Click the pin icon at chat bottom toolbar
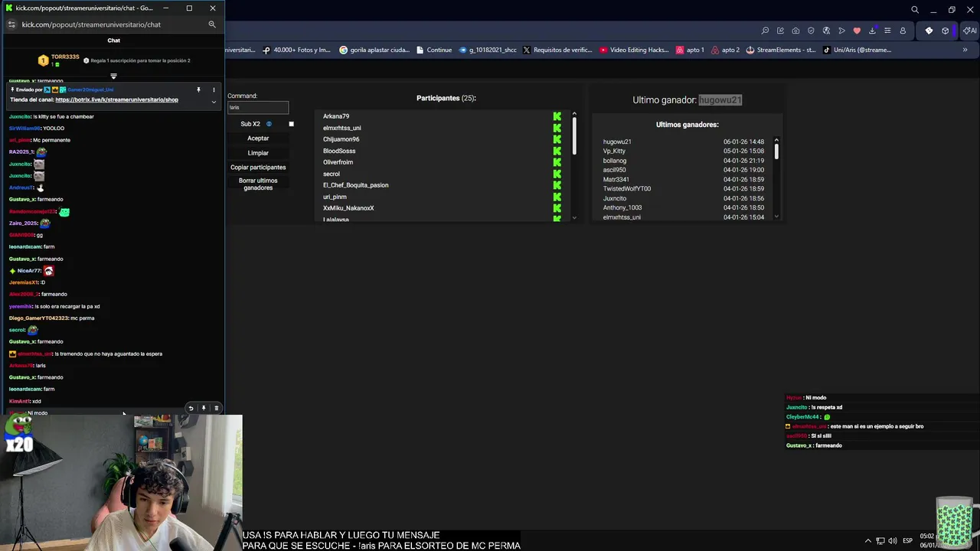 click(x=204, y=408)
